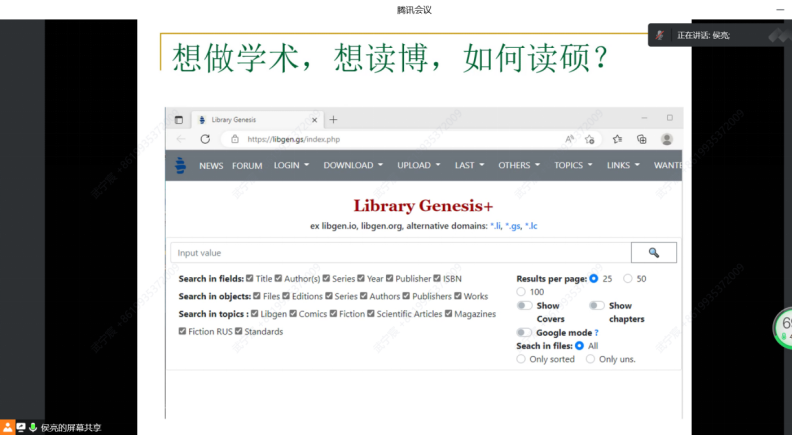This screenshot has width=793, height=436.
Task: Enable the Show chapters switch
Action: [597, 306]
